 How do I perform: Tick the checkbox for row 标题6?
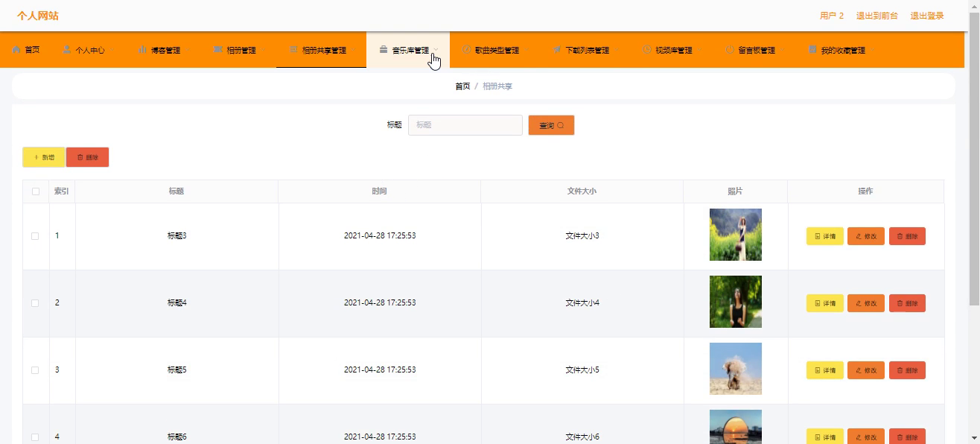(35, 437)
